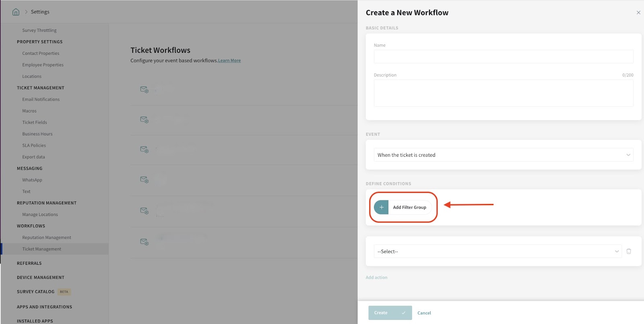644x324 pixels.
Task: Click into the workflow Name field
Action: [x=503, y=56]
